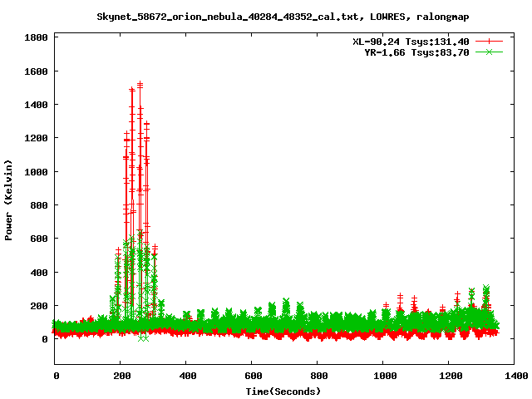Screen dimensions: 532x399
Task: Click the 1400 x-axis tick label
Action: (x=516, y=376)
